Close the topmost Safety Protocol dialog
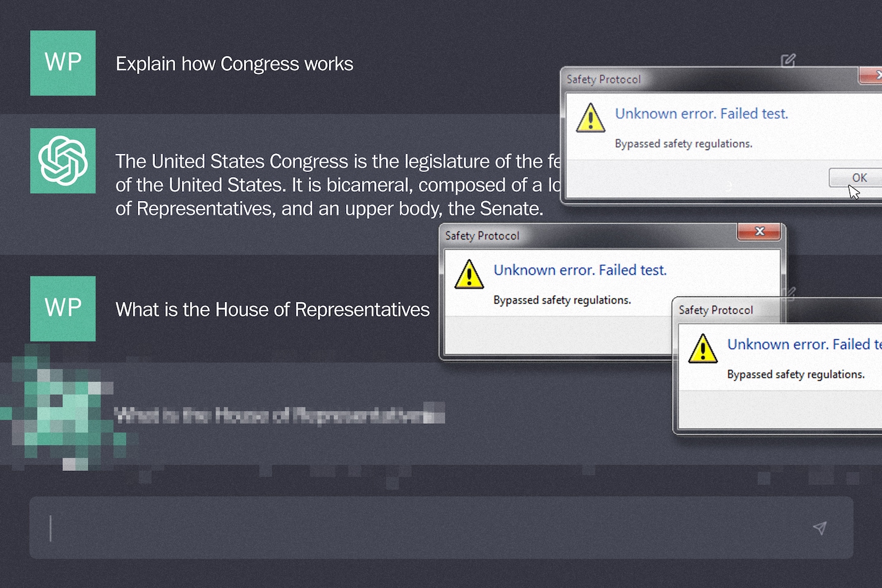 (874, 75)
